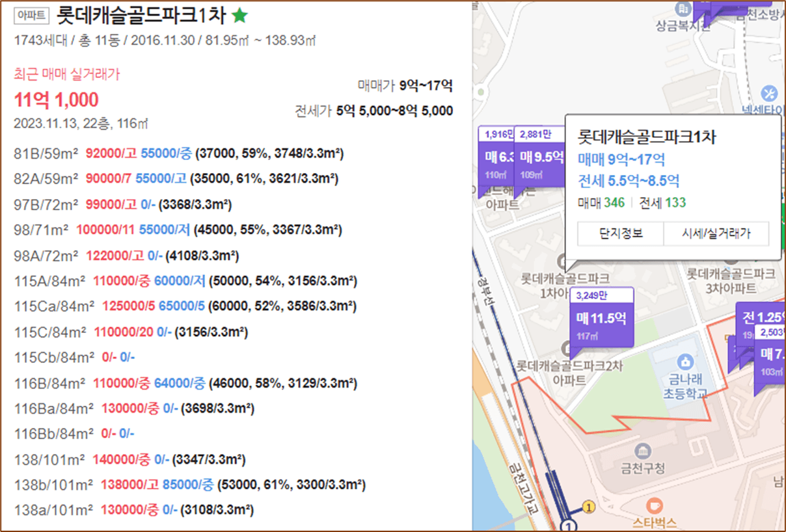Screen dimensions: 786x532
Task: Click the 11억 1,000 recent trade price
Action: (57, 100)
